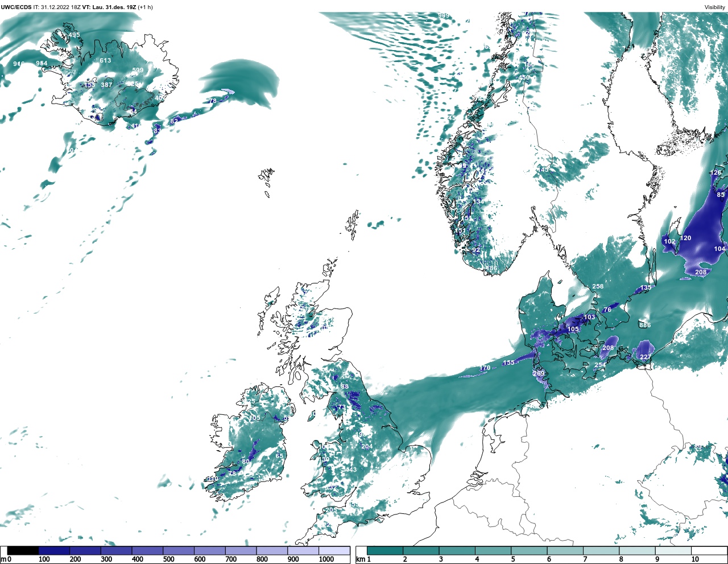Click the '(+1 h)' forecast offset text
Image resolution: width=728 pixels, height=564 pixels.
pyautogui.click(x=145, y=7)
